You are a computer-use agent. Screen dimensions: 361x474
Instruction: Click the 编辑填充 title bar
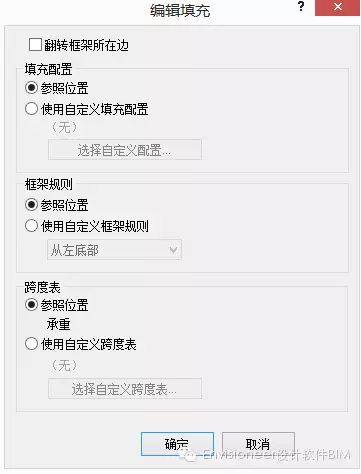[x=180, y=11]
